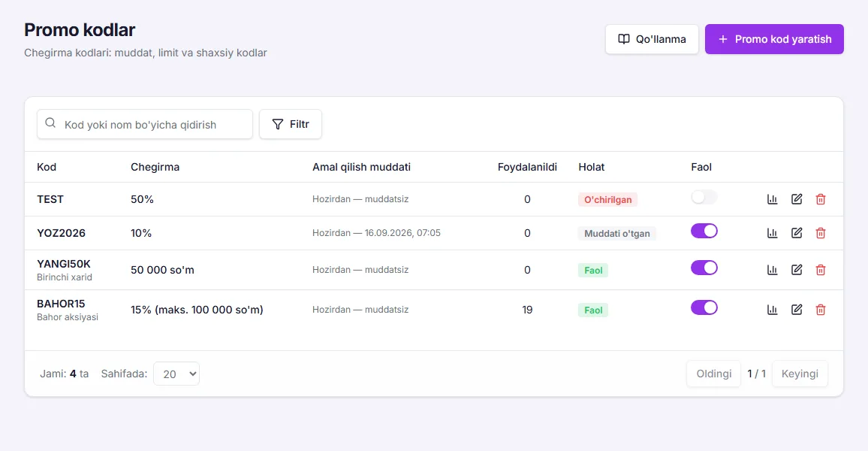
Task: Go to the Oldingi previous page
Action: tap(713, 374)
